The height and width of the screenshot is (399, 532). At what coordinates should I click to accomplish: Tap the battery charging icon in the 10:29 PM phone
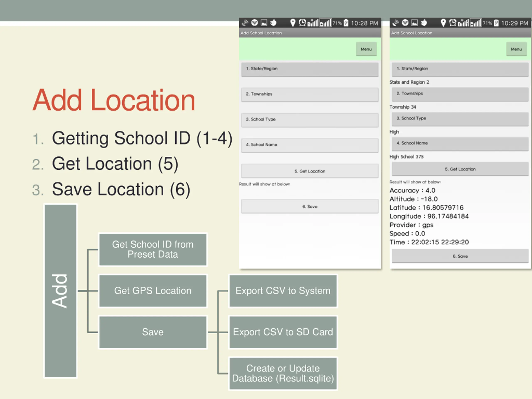coord(496,23)
